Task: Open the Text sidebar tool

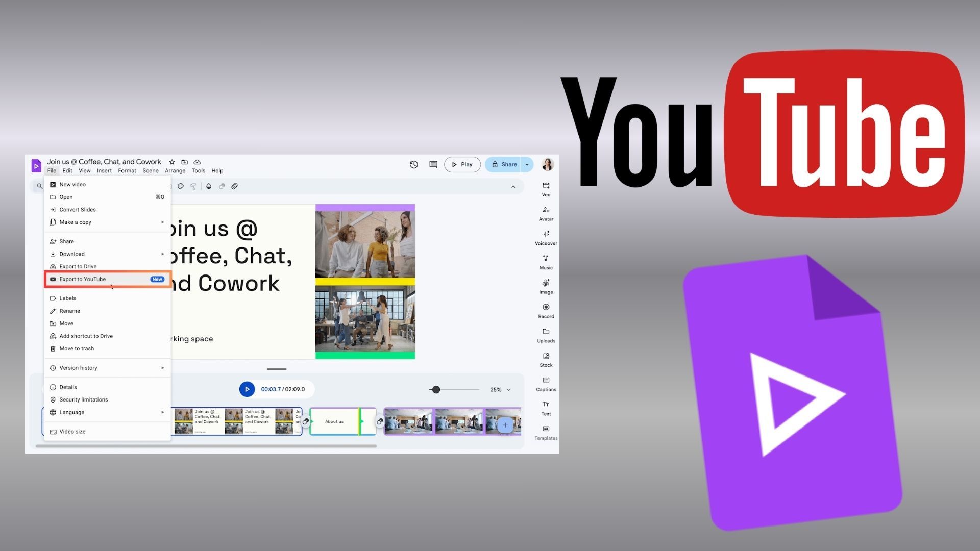Action: point(546,409)
